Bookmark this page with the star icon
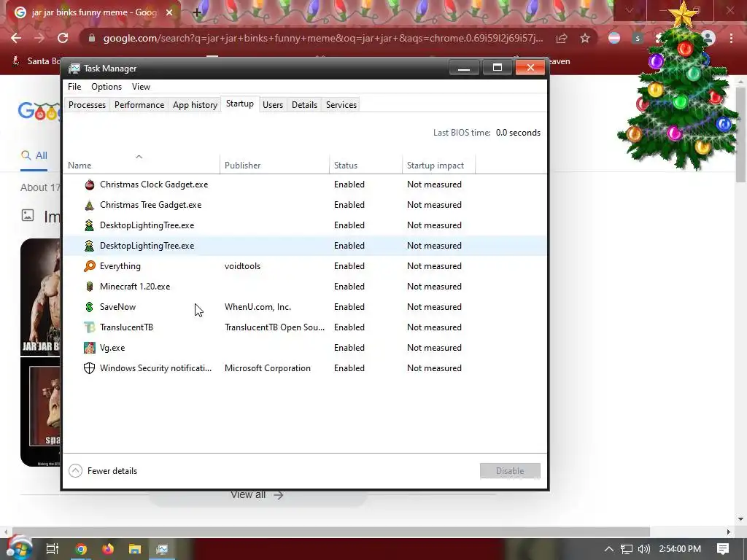 585,38
